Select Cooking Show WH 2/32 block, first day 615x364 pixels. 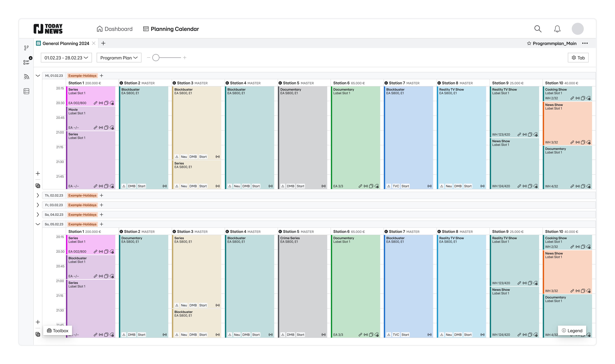coord(567,93)
